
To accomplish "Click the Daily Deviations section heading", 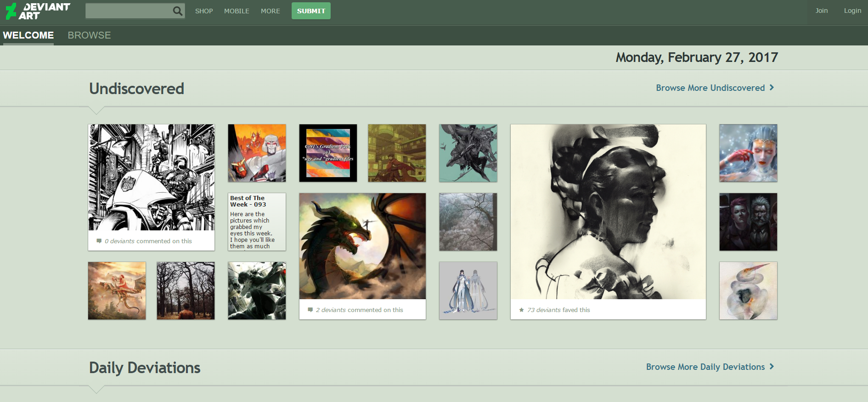I will tap(145, 368).
